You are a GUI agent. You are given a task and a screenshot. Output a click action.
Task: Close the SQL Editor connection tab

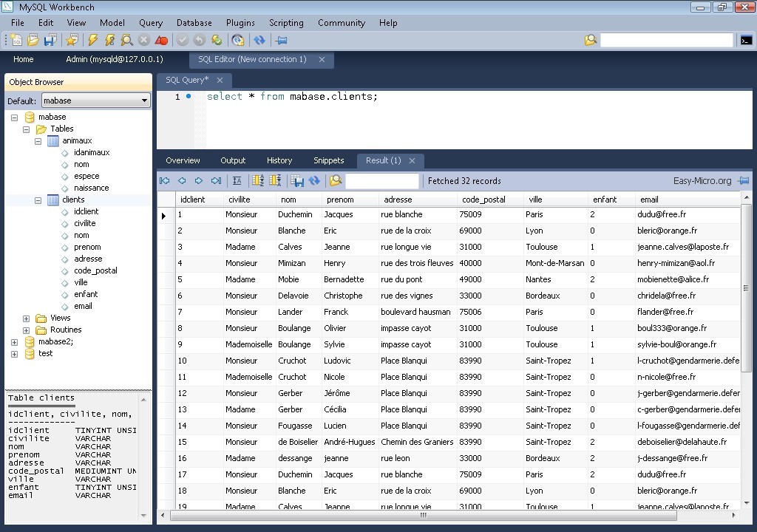(x=322, y=59)
